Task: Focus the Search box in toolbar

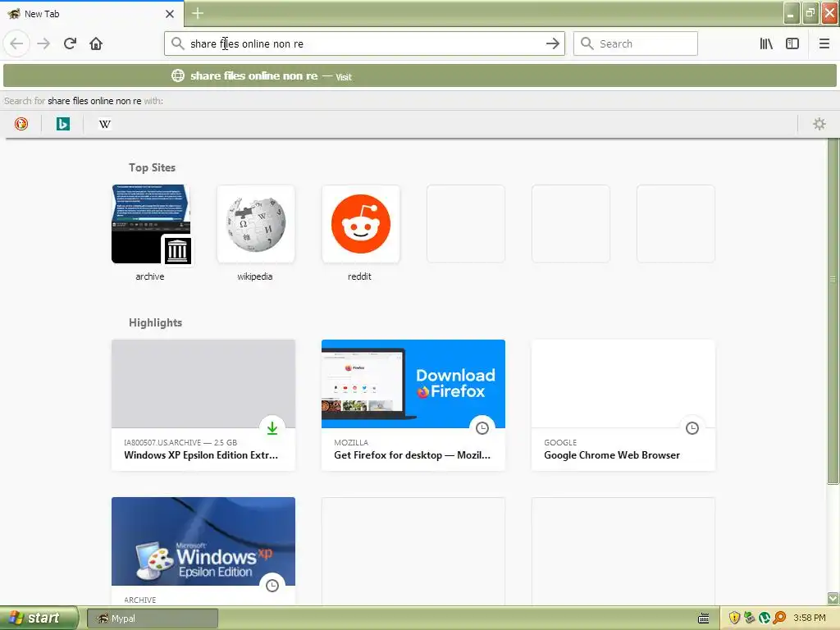Action: point(636,43)
